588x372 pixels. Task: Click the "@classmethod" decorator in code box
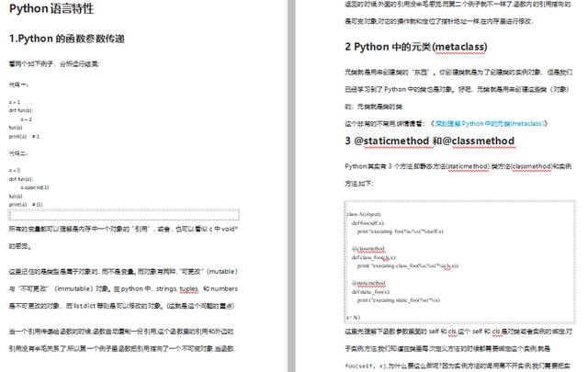(x=368, y=249)
